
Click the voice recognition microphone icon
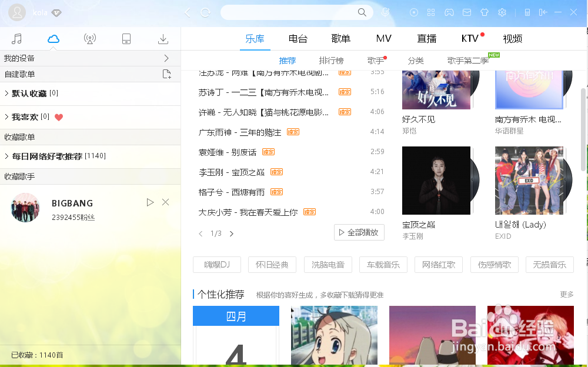pos(385,12)
